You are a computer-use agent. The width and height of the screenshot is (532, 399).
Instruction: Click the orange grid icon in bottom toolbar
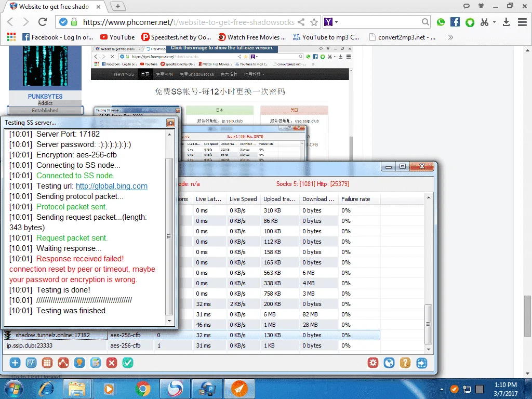pyautogui.click(x=47, y=363)
